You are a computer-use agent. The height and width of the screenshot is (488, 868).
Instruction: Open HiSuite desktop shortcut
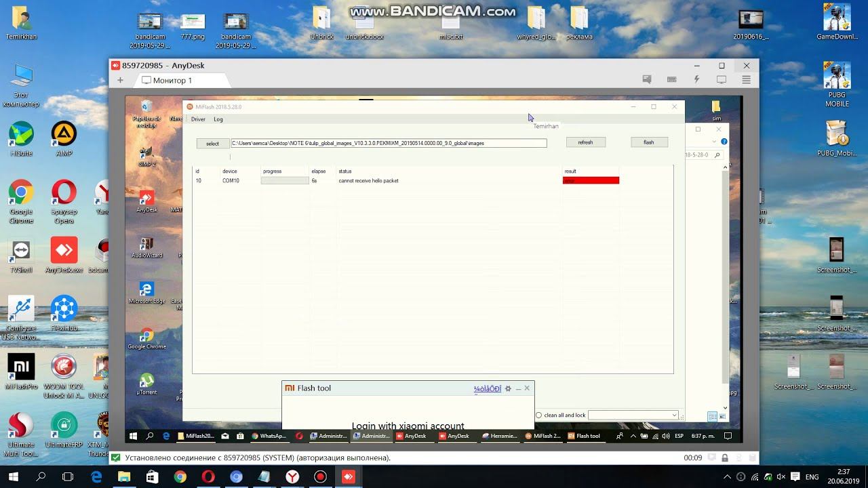[x=21, y=138]
